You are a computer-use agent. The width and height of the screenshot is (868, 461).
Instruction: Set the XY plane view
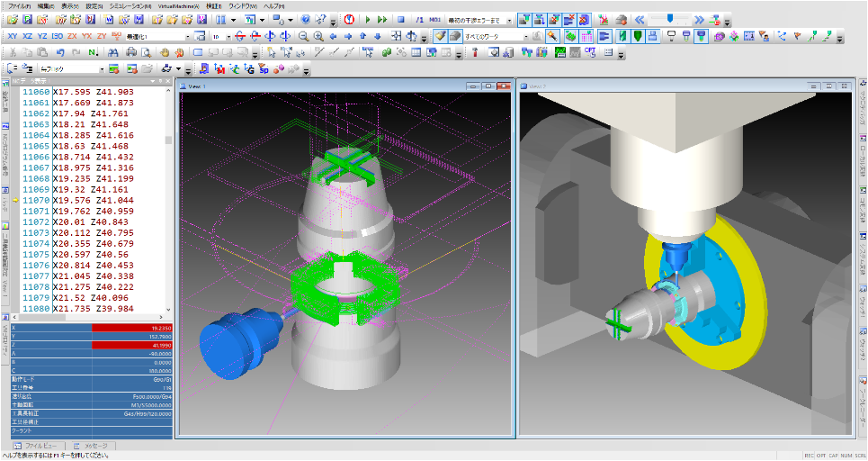tap(13, 36)
